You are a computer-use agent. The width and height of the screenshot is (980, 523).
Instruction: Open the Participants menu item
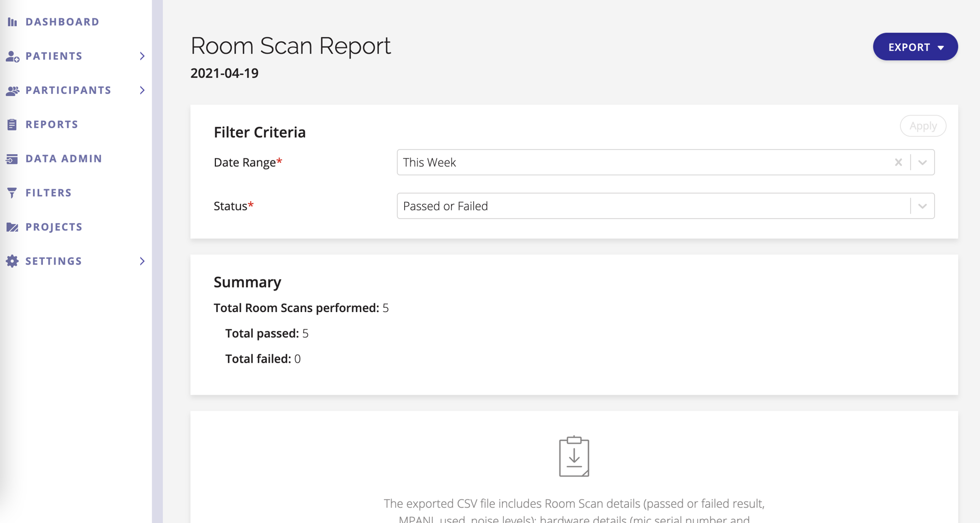[x=68, y=90]
